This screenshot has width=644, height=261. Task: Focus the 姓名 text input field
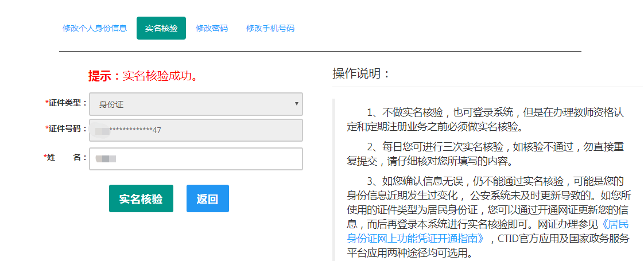[196, 159]
